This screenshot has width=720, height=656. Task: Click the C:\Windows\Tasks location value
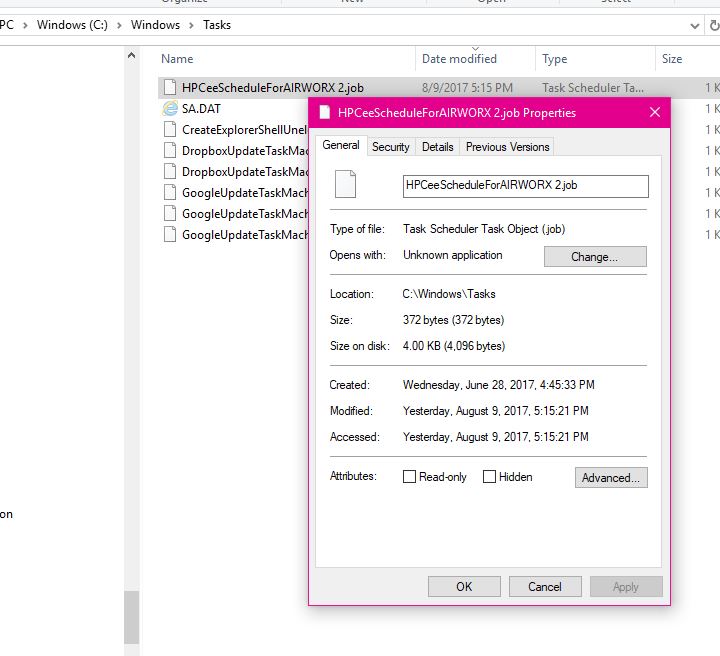pos(449,294)
